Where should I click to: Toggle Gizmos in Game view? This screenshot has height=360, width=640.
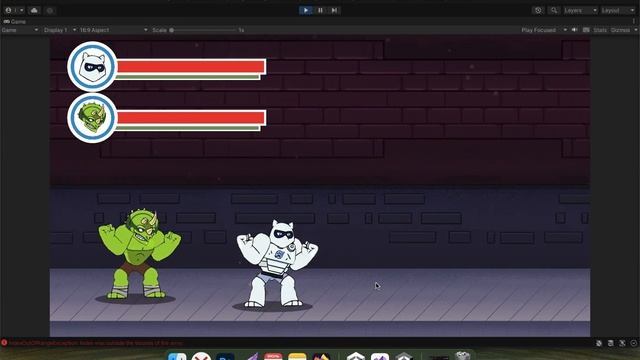620,30
